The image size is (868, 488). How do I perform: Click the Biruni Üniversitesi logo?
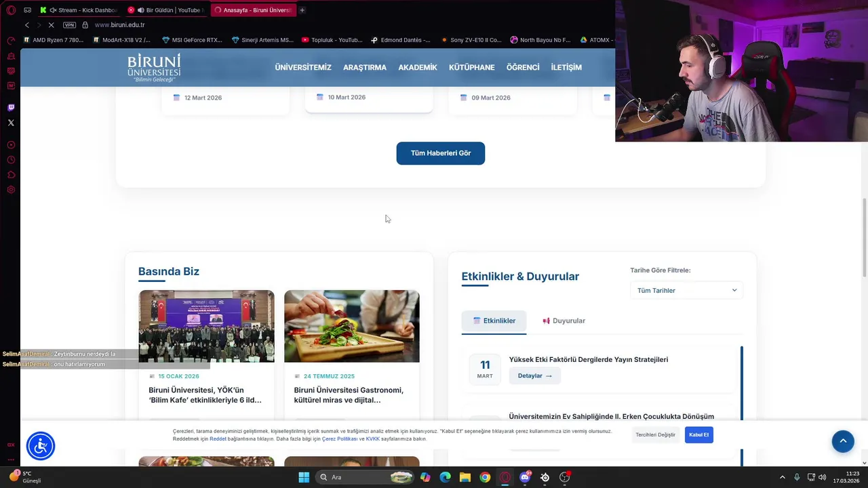[154, 67]
